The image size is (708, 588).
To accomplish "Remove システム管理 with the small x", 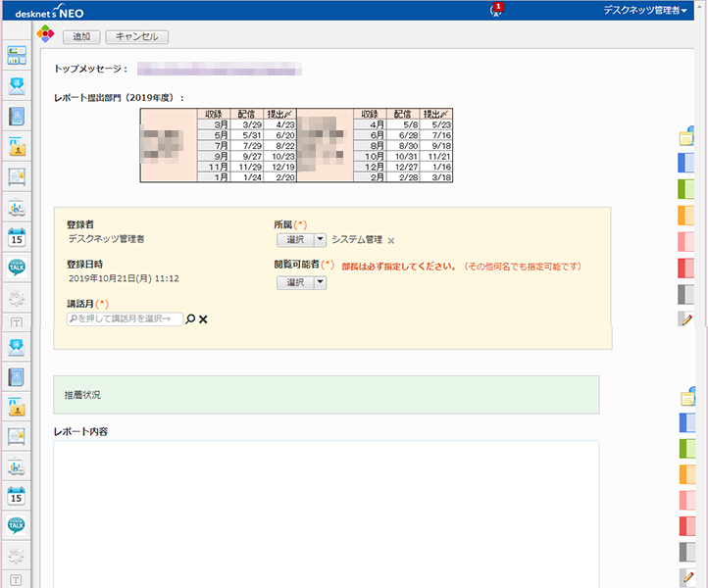I will coord(390,240).
